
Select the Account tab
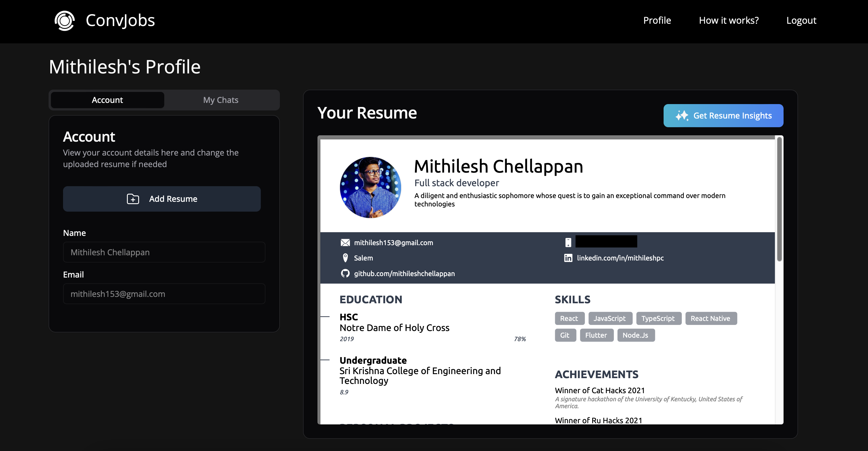click(x=108, y=100)
